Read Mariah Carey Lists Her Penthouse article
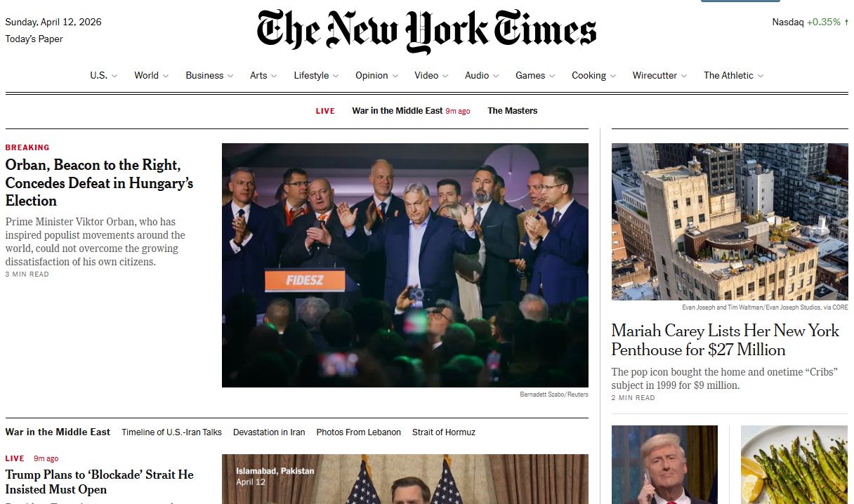 tap(725, 340)
